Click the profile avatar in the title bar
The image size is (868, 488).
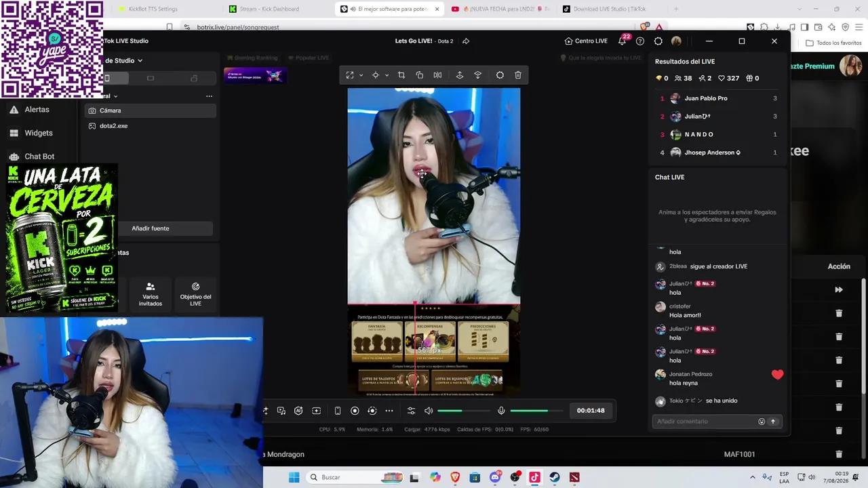[x=676, y=41]
